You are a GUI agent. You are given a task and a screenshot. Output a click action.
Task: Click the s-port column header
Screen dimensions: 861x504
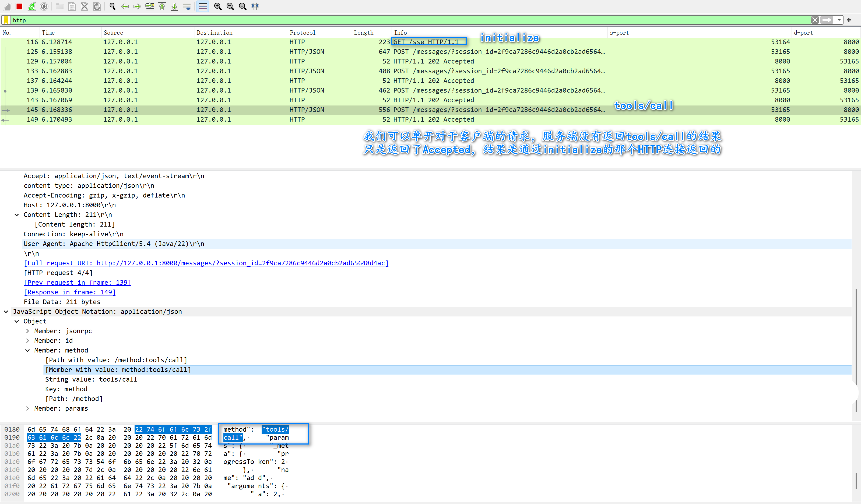click(700, 33)
